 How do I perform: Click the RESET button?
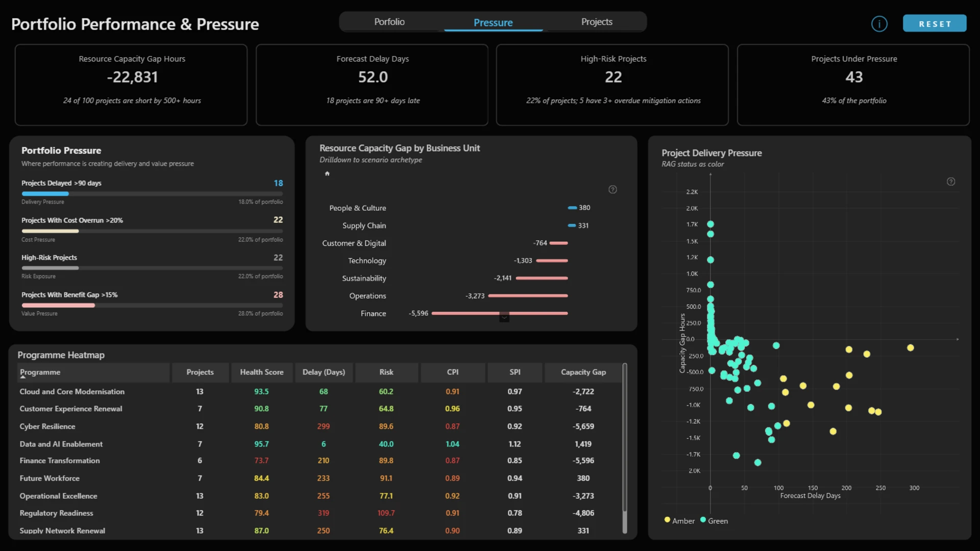[x=935, y=23]
